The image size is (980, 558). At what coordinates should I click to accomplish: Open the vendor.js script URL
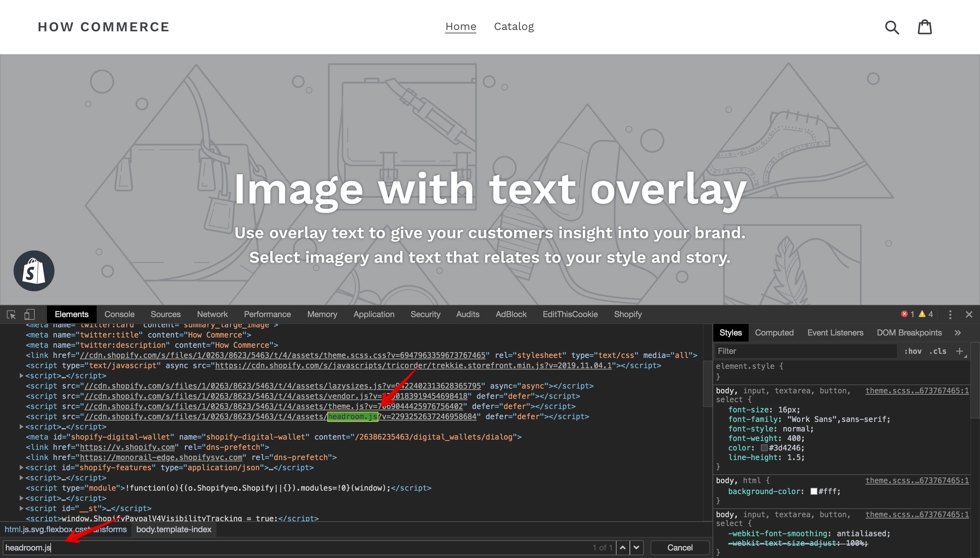[x=276, y=396]
